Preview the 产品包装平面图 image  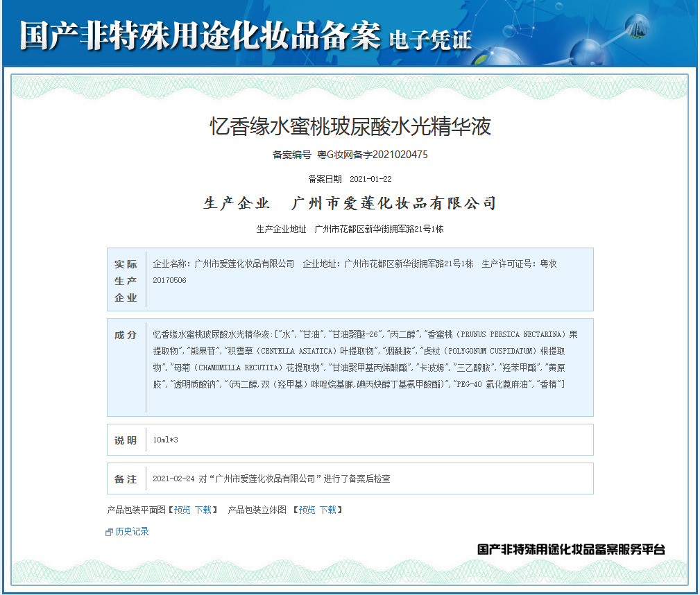[182, 510]
